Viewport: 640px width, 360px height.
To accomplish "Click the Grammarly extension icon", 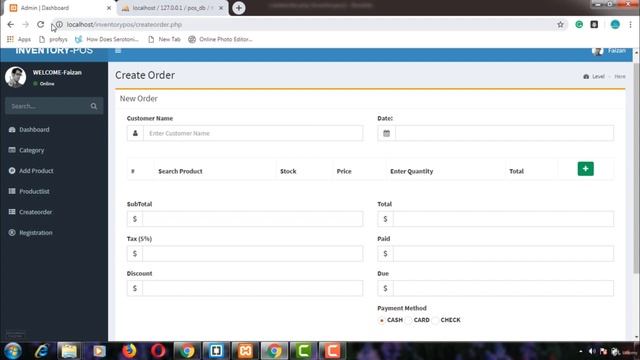I will point(579,24).
